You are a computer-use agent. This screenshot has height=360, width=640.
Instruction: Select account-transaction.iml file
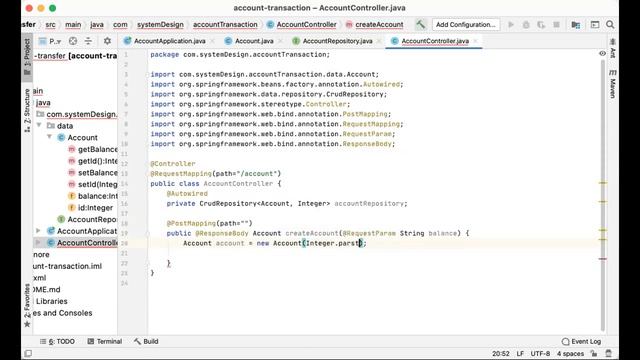67,266
